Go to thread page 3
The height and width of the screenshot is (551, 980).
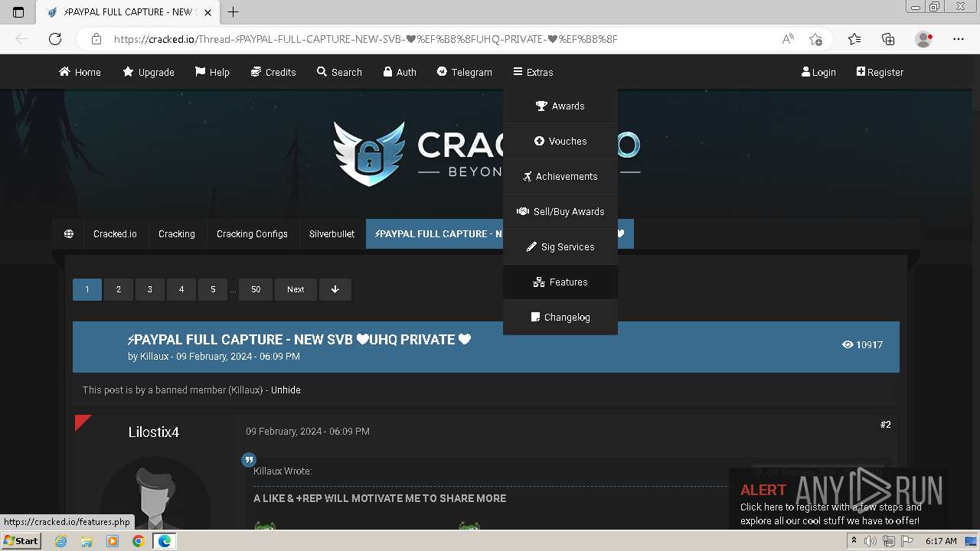pyautogui.click(x=150, y=289)
